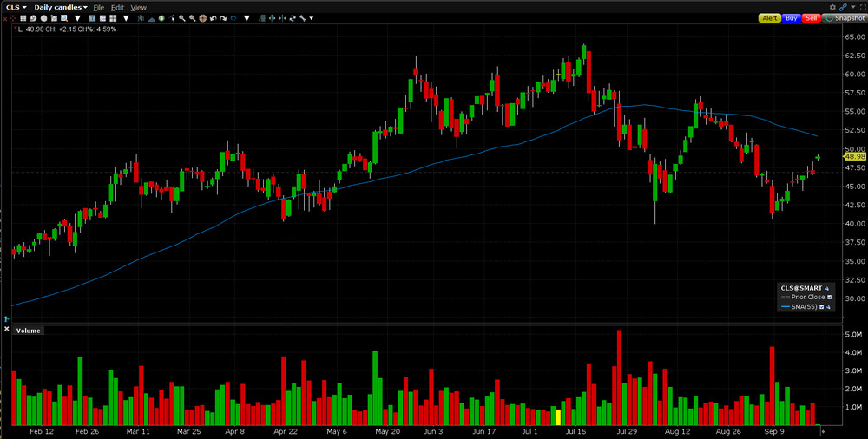Expand the Daily candles dropdown
868x439 pixels.
click(x=61, y=7)
